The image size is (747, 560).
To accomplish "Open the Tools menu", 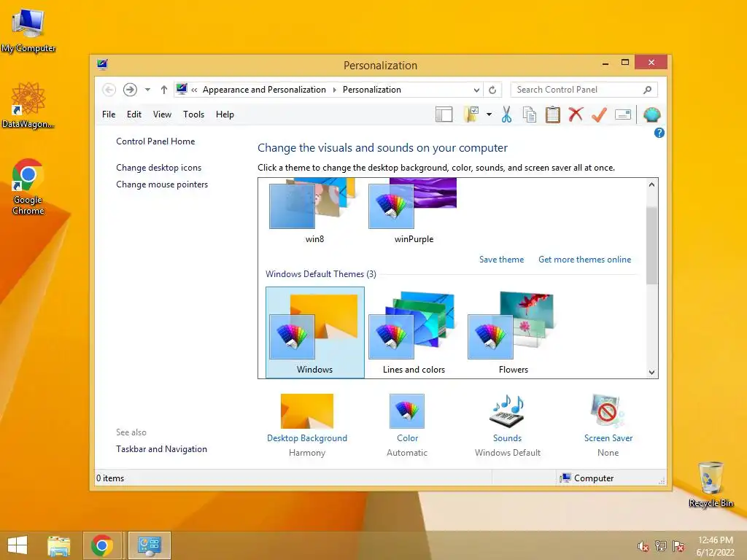I will [x=193, y=114].
